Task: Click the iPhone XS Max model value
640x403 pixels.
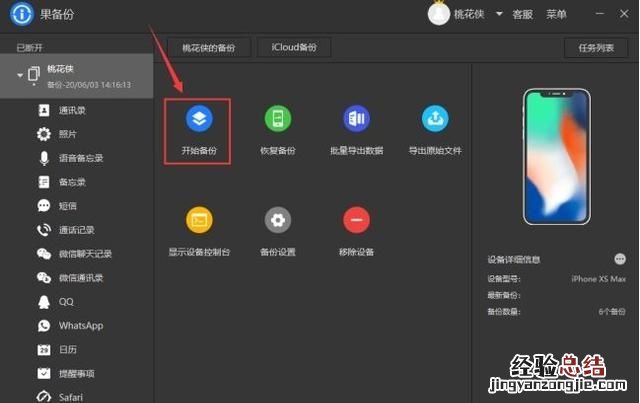Action: coord(598,279)
